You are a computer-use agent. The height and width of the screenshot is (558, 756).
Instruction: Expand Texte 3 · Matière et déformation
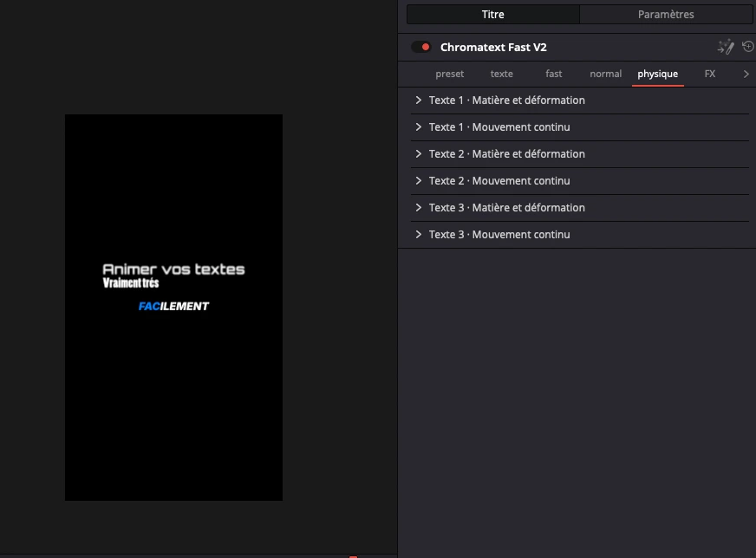tap(579, 208)
